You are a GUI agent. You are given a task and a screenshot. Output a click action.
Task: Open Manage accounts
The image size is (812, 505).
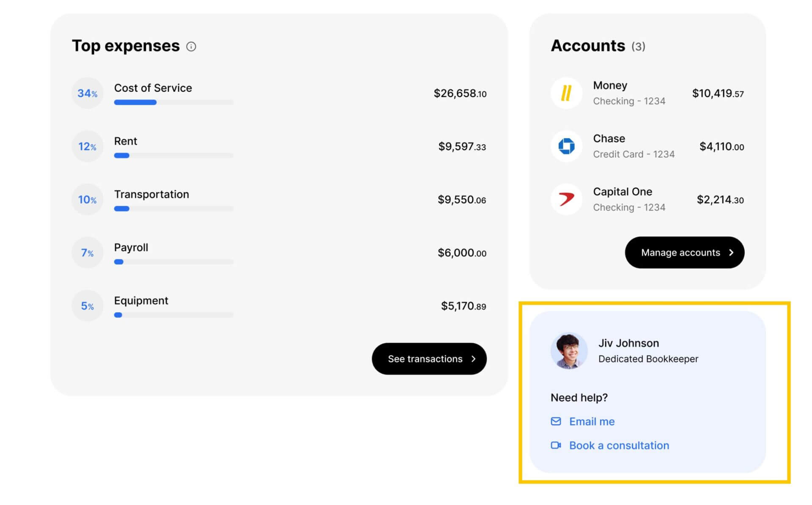[685, 252]
